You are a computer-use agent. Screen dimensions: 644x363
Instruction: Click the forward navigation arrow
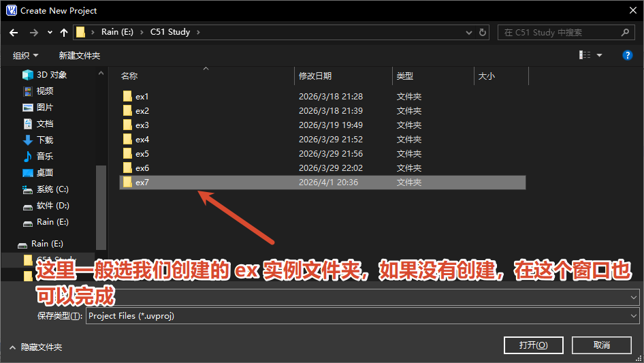pos(33,33)
